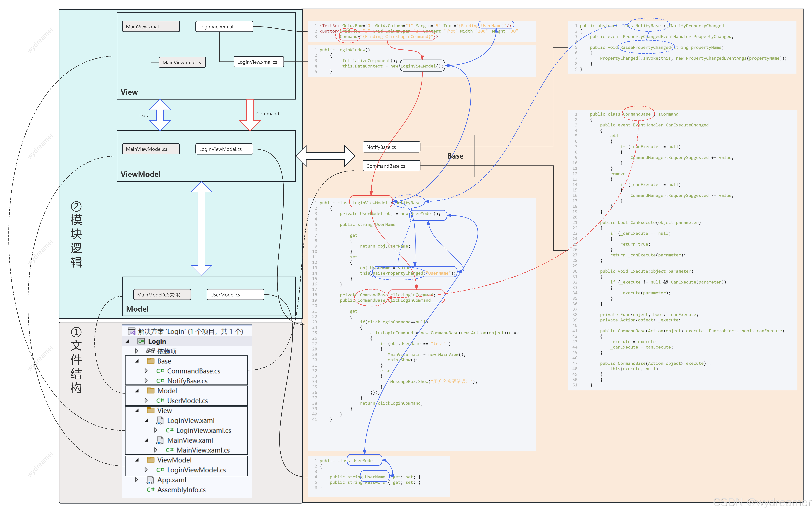This screenshot has width=812, height=512.
Task: Click the XAML file icon of App.xaml
Action: (150, 480)
